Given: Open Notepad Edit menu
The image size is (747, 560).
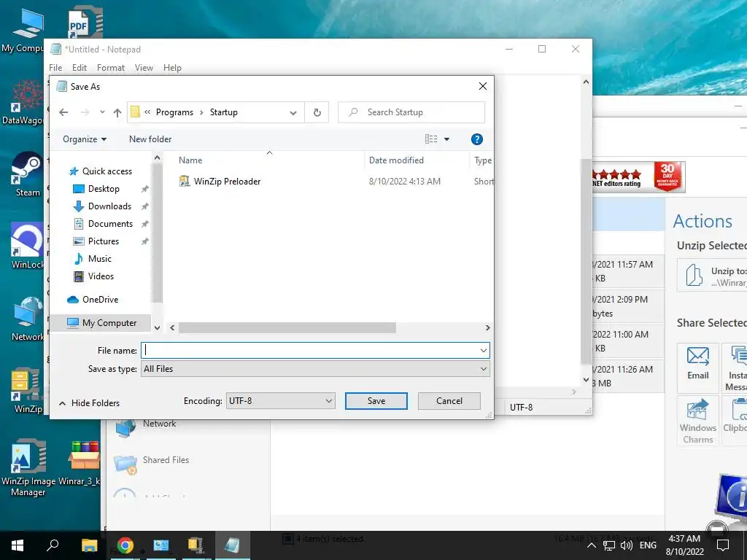Looking at the screenshot, I should point(79,68).
